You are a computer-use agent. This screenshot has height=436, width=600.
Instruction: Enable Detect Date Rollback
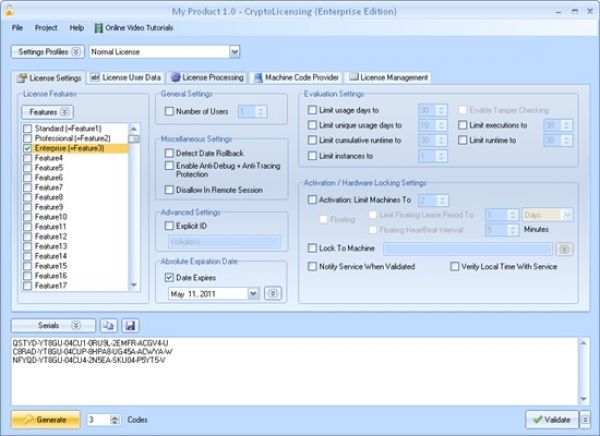click(x=169, y=153)
